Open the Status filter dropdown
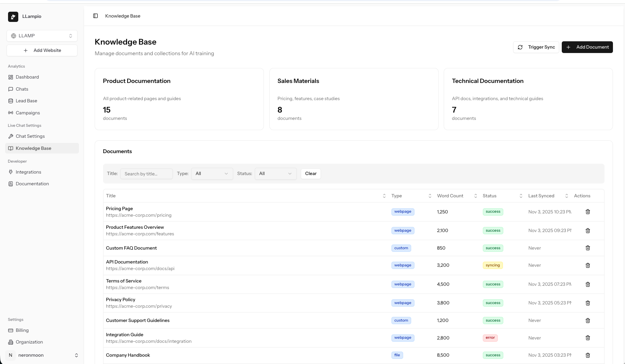Screen dimensions: 625x364 tap(275, 174)
